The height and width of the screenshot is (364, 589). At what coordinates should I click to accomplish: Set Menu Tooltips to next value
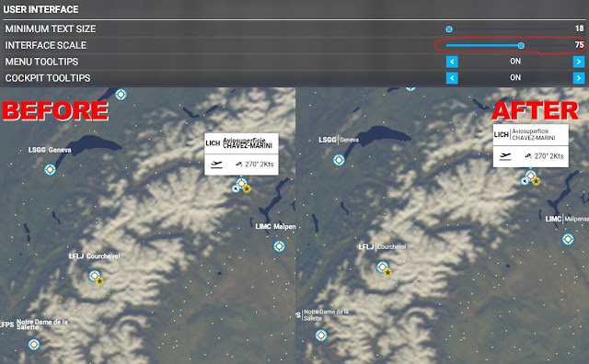click(579, 62)
